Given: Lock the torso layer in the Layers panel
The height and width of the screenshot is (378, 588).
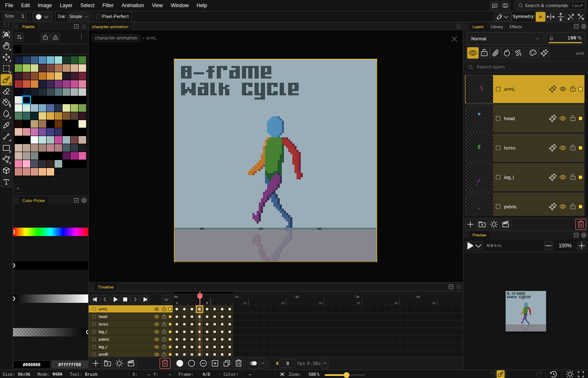Looking at the screenshot, I should pos(573,148).
